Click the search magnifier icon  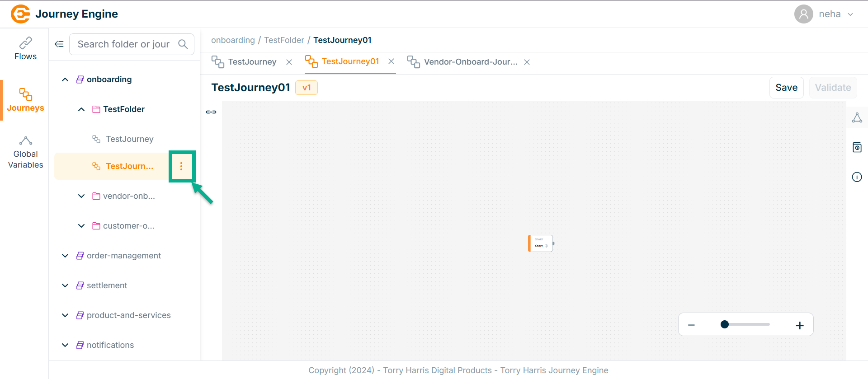[x=183, y=44]
